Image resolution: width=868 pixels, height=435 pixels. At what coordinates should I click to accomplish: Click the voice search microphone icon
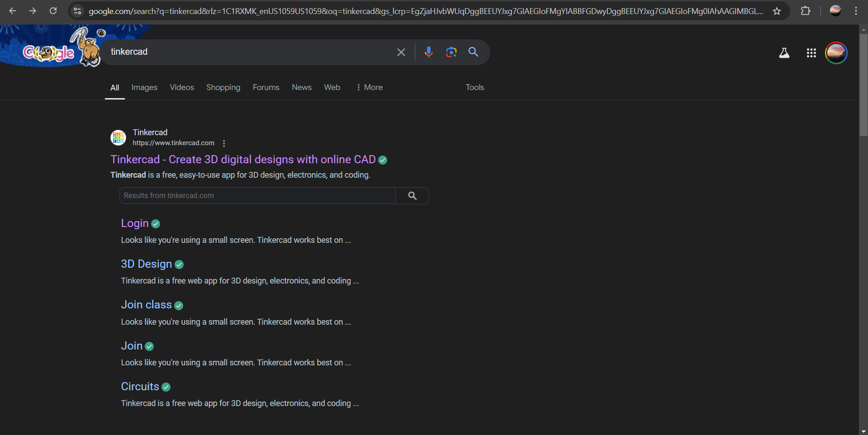(x=428, y=52)
